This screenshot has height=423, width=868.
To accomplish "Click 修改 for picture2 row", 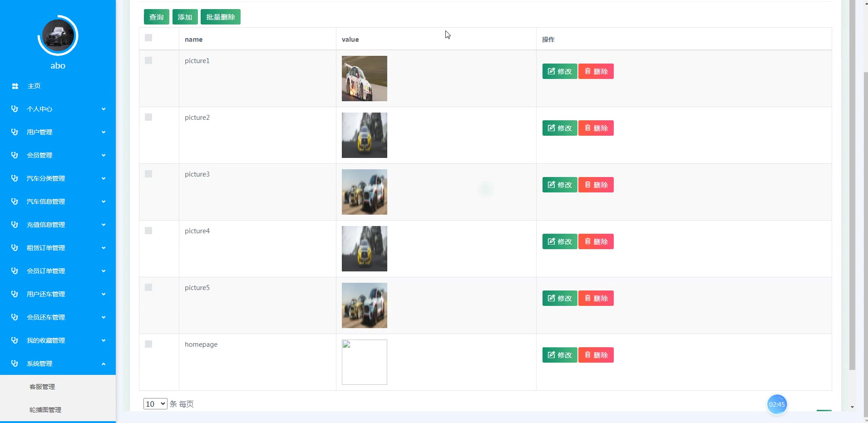I will 560,128.
